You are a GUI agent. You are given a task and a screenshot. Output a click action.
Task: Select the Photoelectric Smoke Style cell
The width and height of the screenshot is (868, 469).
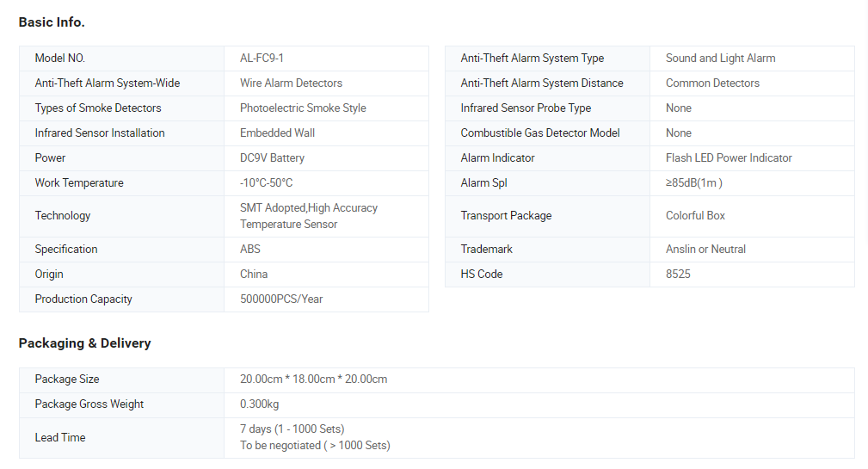pos(303,108)
